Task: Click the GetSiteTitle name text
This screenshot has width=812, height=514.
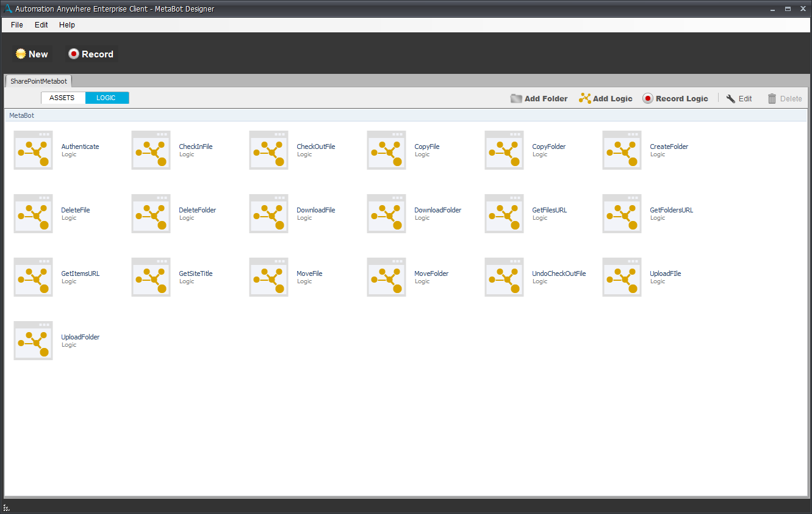Action: [x=196, y=273]
